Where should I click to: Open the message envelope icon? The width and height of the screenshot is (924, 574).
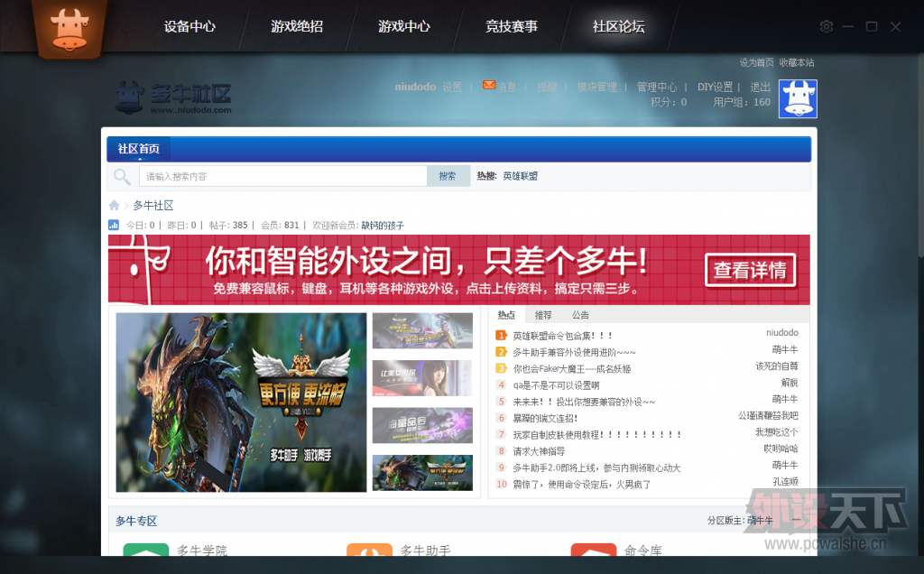click(x=488, y=85)
